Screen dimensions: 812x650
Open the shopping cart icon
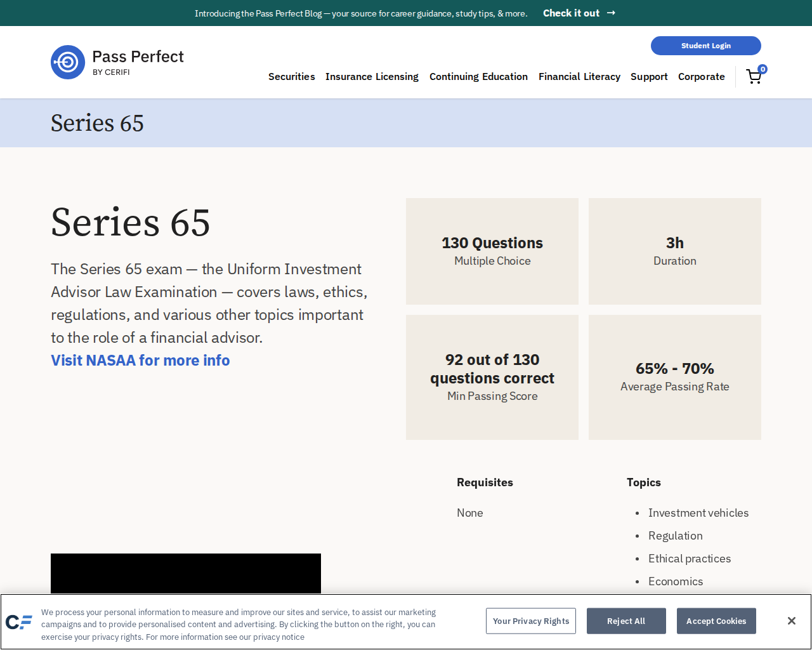pos(753,76)
